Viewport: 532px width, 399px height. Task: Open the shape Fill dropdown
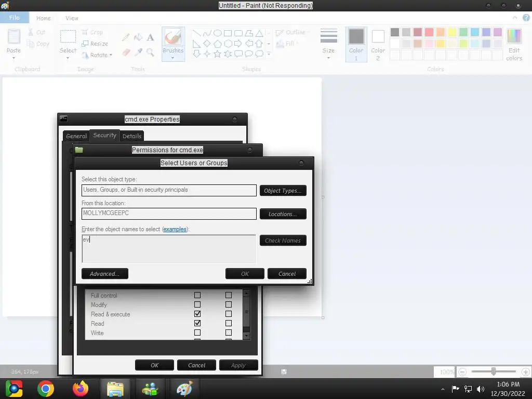pyautogui.click(x=287, y=44)
